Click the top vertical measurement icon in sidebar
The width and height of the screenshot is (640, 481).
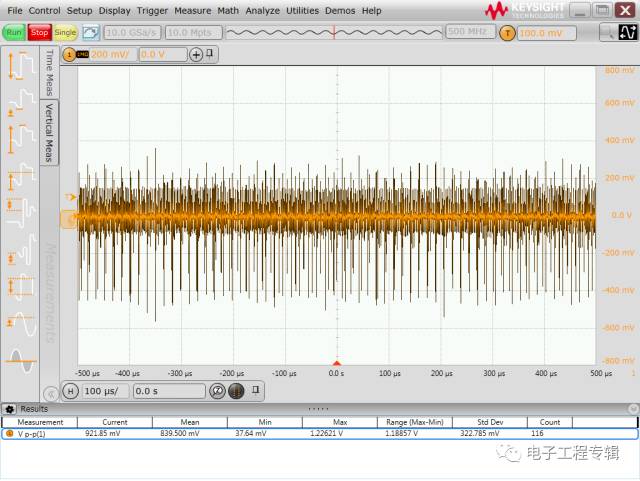(21, 65)
